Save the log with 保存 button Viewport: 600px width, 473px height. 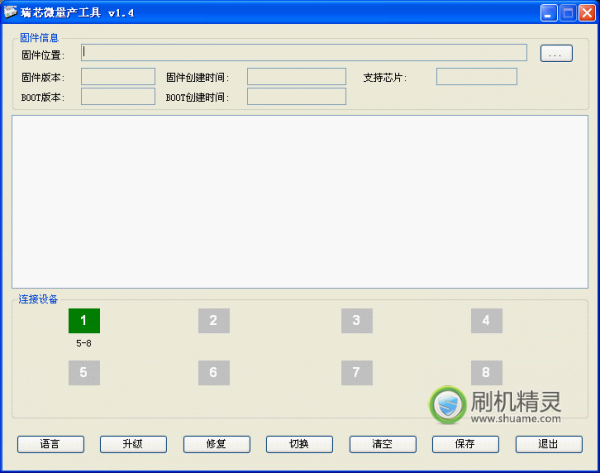(465, 444)
